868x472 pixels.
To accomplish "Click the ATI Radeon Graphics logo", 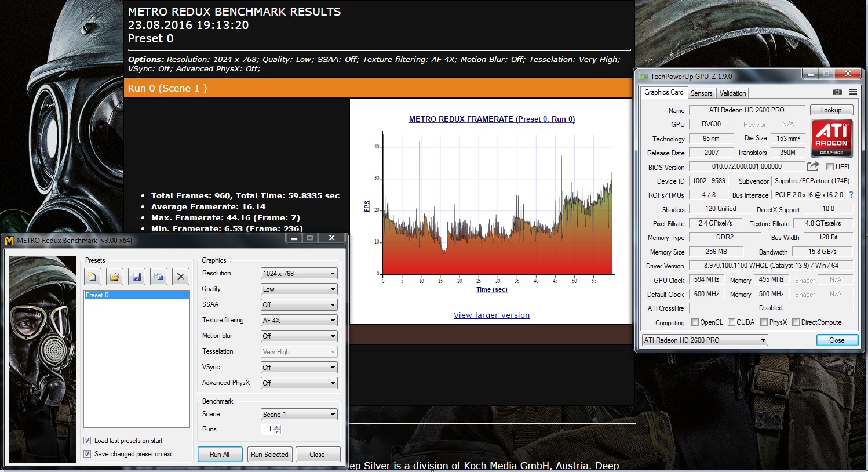I will (x=831, y=138).
